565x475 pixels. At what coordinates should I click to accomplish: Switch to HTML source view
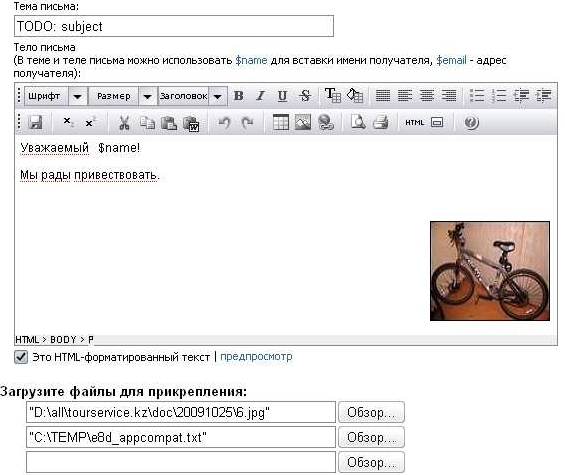(x=414, y=123)
